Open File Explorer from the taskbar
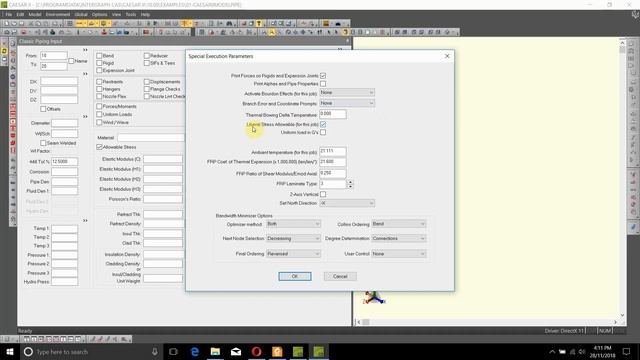 pyautogui.click(x=215, y=351)
